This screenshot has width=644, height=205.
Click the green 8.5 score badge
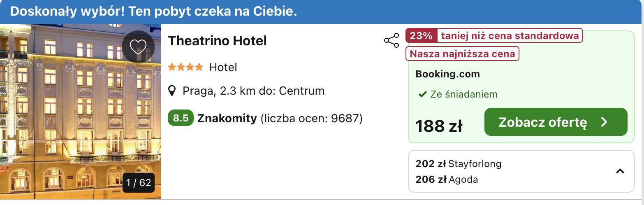(181, 119)
